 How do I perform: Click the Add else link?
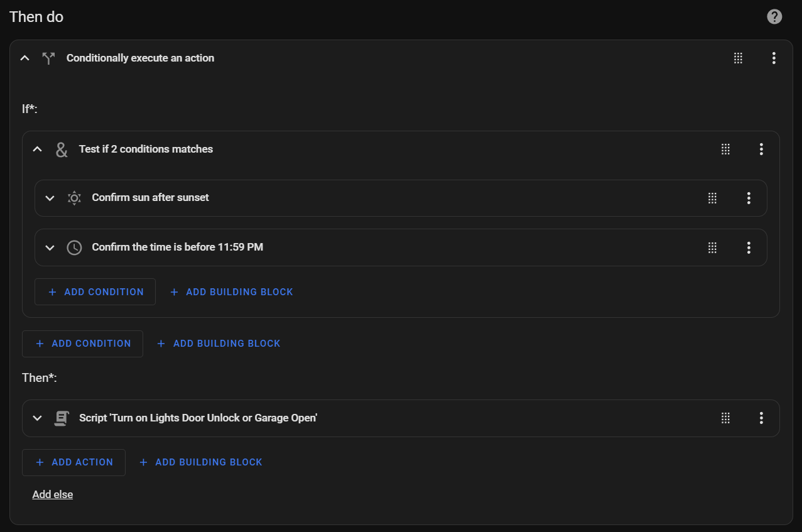pyautogui.click(x=53, y=495)
